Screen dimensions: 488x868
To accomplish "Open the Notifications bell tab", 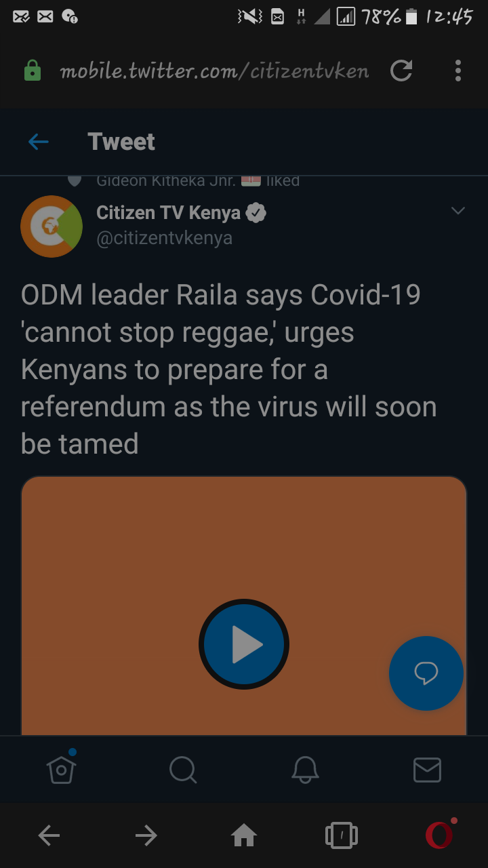I will pyautogui.click(x=305, y=770).
